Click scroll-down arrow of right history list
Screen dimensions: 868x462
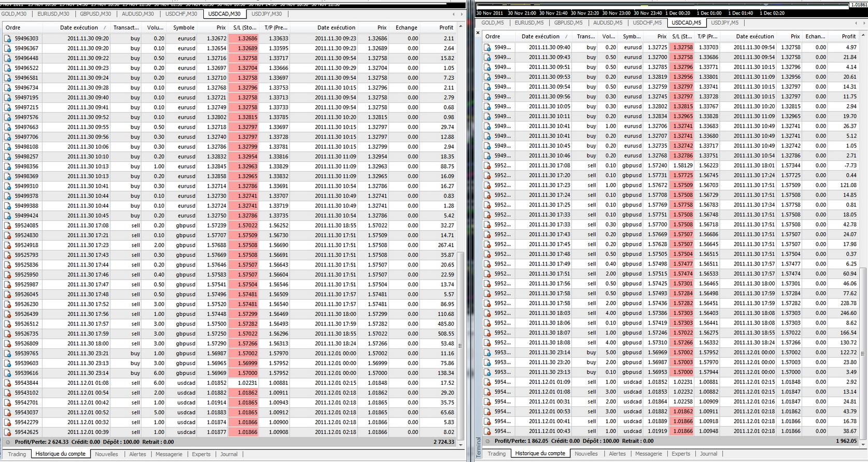[x=863, y=443]
